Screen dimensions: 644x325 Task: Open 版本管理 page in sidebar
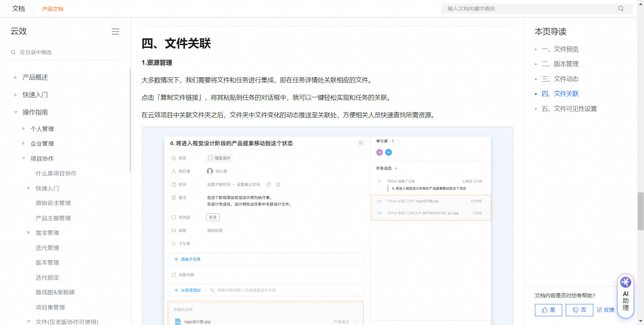tap(47, 262)
